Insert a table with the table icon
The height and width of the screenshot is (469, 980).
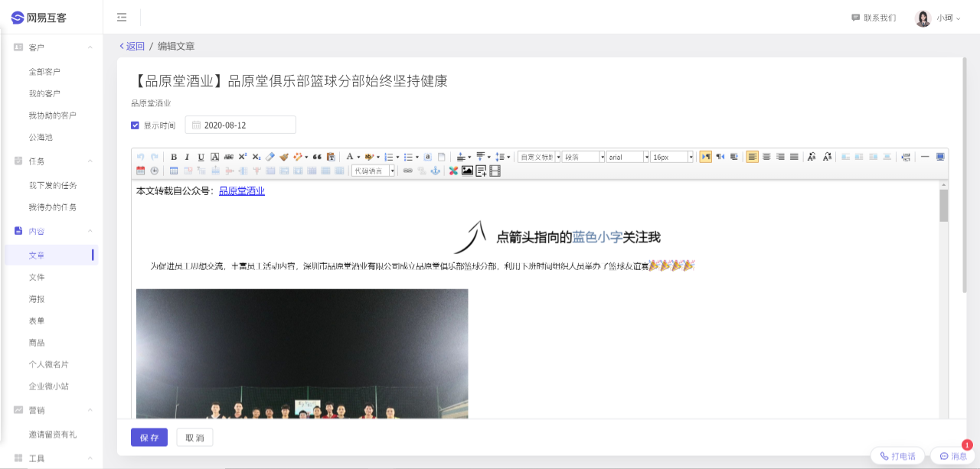coord(174,171)
